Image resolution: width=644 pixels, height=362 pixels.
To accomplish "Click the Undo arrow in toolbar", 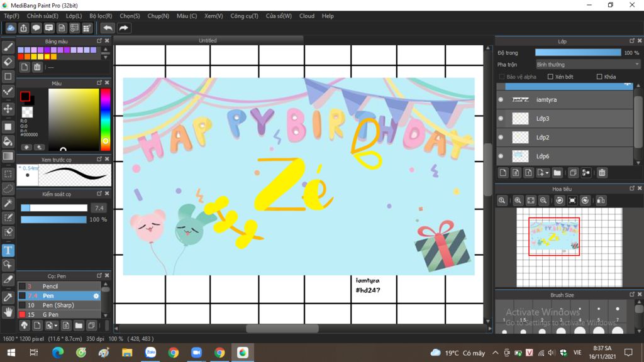I will (x=108, y=28).
